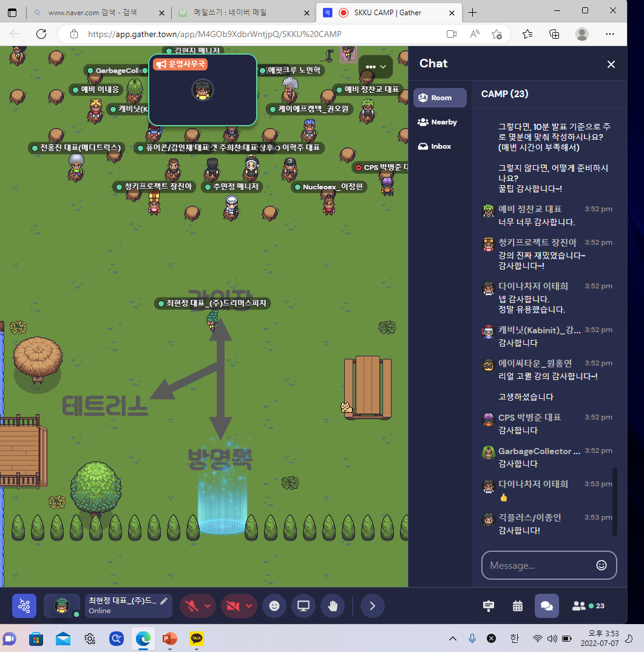Edit your display name with the pencil
The image size is (644, 652).
click(x=163, y=600)
